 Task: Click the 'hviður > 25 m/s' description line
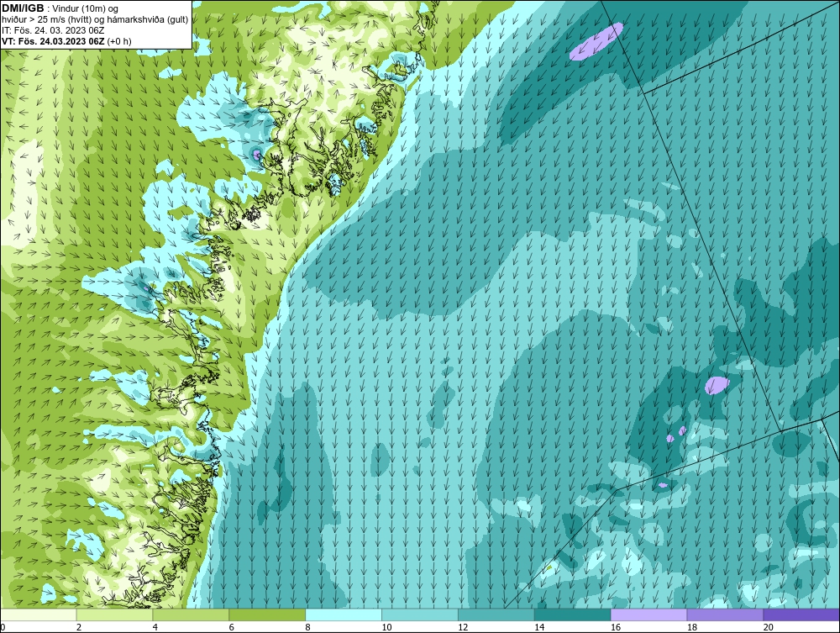[95, 19]
